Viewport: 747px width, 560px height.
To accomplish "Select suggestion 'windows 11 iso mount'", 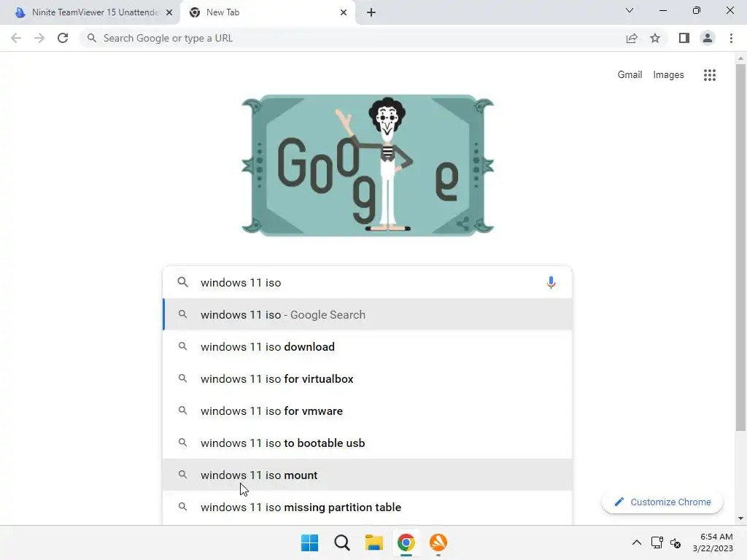I will pyautogui.click(x=367, y=475).
